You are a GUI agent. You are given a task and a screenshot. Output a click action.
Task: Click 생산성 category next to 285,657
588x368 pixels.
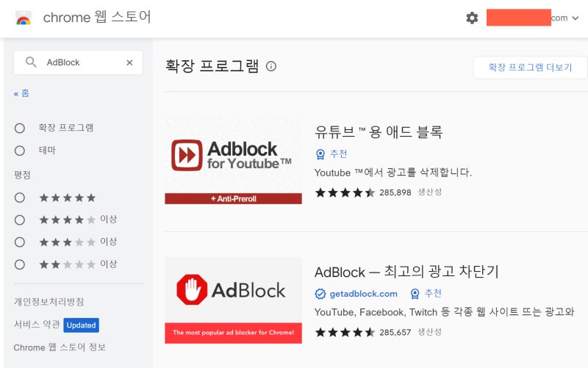430,332
